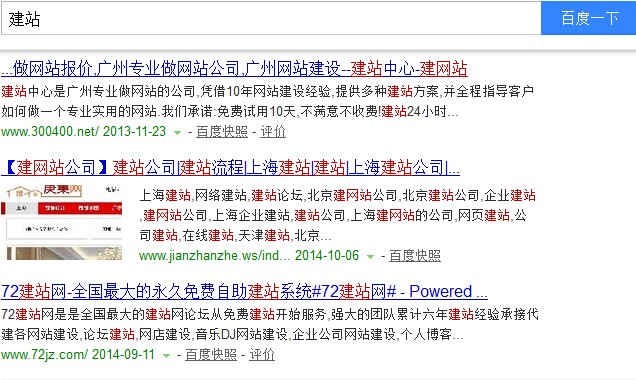Click the date 2013-11-23
Viewport: 636px width, 380px height.
134,131
